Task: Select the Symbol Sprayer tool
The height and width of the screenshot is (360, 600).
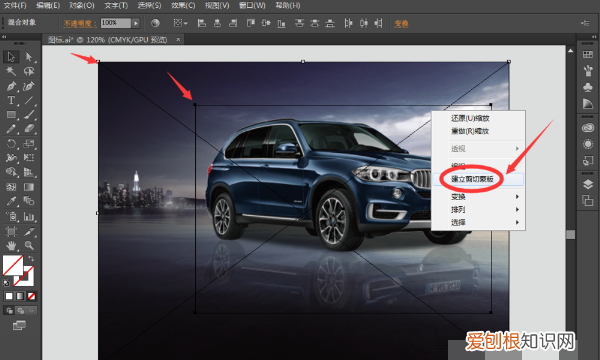Action: tap(11, 216)
